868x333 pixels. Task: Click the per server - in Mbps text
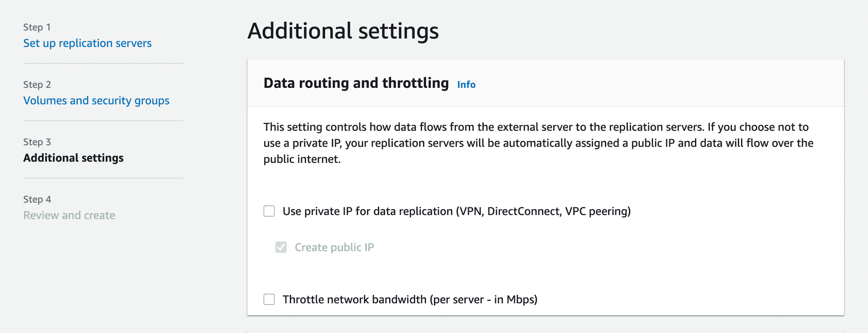pyautogui.click(x=484, y=300)
